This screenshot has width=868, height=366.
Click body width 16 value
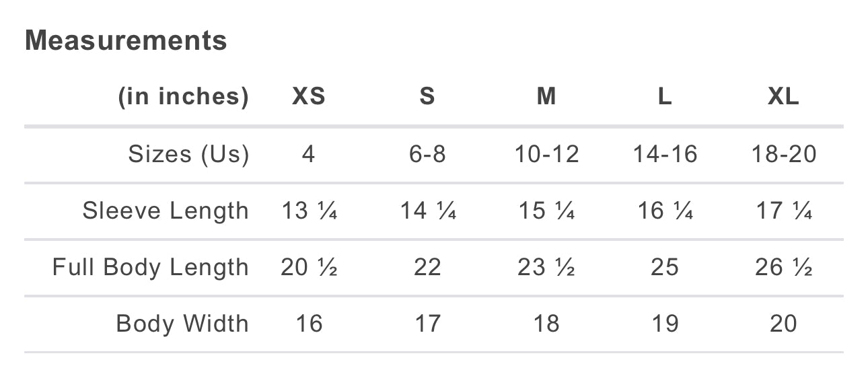pyautogui.click(x=309, y=324)
